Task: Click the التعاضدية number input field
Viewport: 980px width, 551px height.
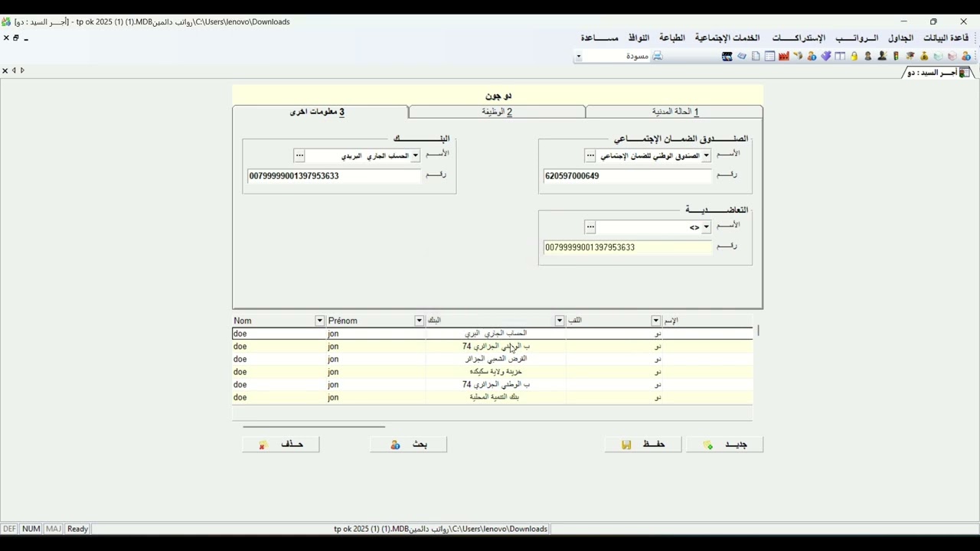Action: click(x=627, y=247)
